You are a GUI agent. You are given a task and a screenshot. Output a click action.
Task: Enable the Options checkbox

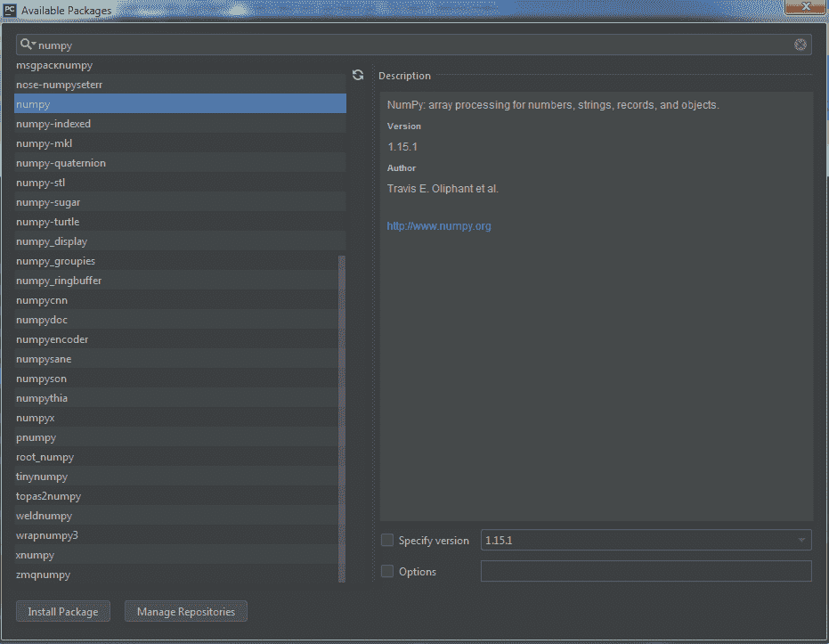tap(387, 572)
